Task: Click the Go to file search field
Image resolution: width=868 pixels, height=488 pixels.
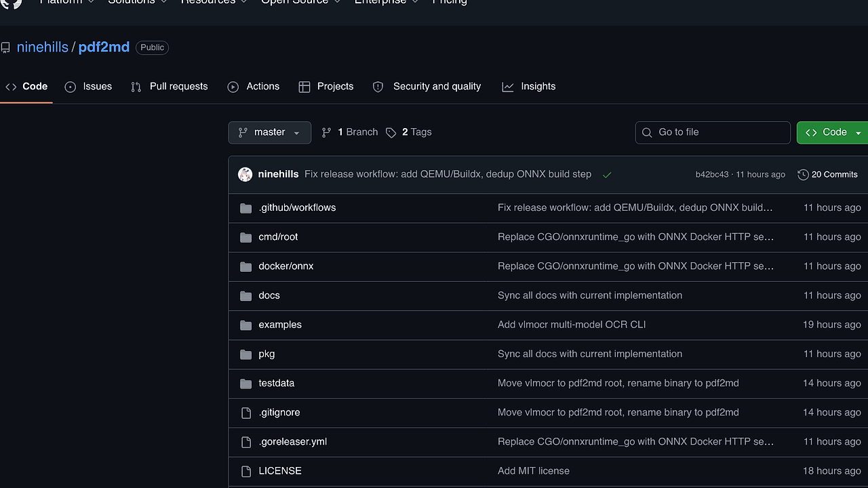Action: tap(713, 132)
